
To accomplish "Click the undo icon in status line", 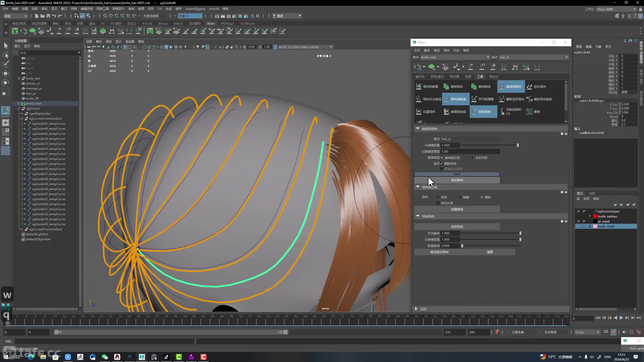I will (x=54, y=16).
